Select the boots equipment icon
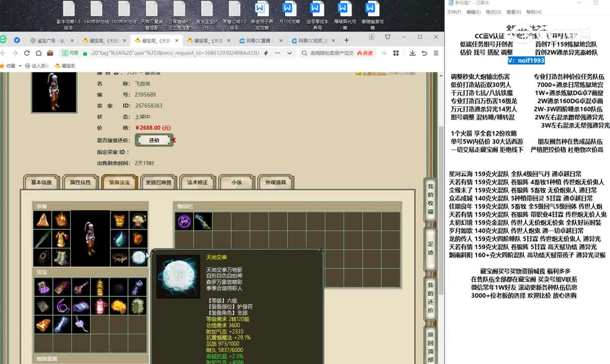The width and height of the screenshot is (610, 364). point(61,257)
